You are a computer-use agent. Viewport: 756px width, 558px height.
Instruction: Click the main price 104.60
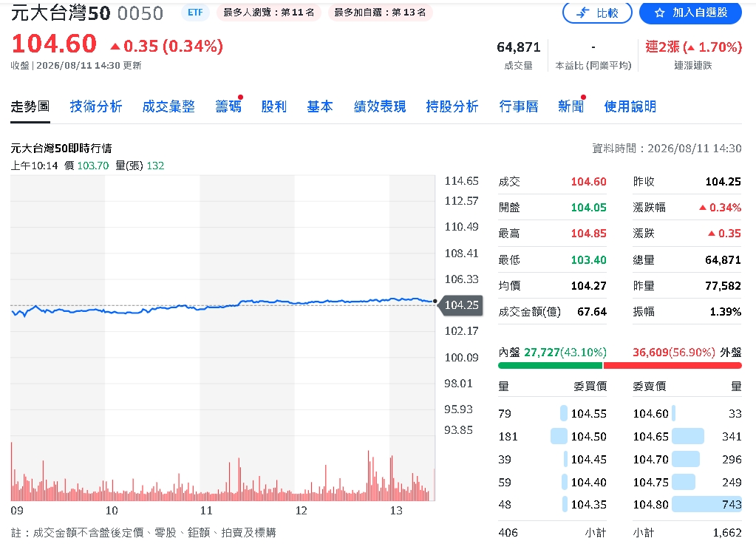click(54, 44)
